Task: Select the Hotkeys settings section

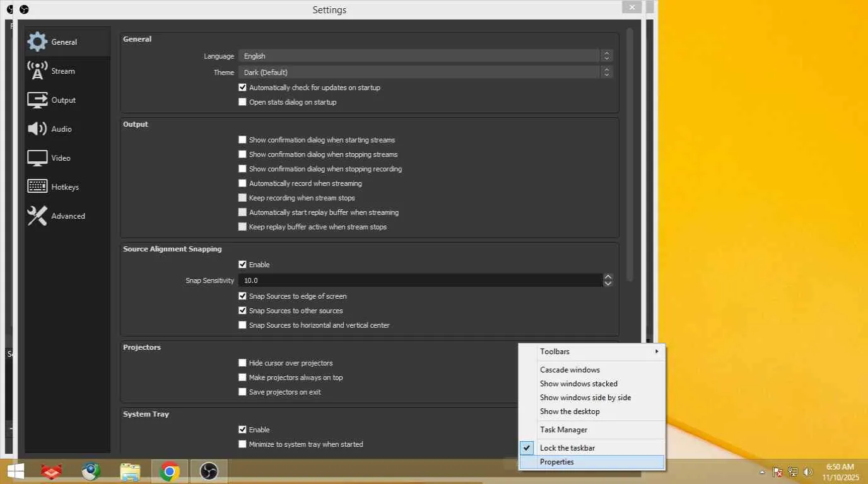Action: coord(67,187)
